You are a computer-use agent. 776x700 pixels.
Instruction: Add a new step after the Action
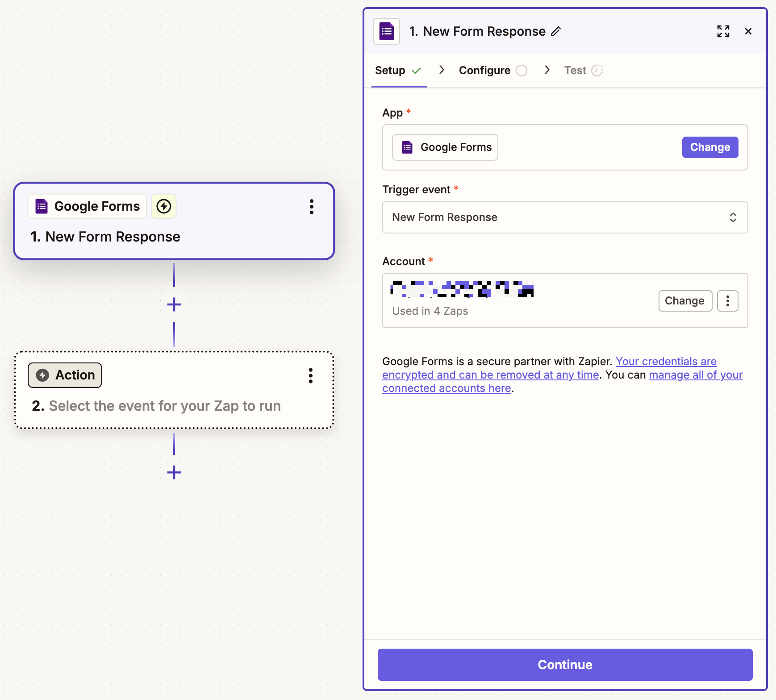coord(174,472)
